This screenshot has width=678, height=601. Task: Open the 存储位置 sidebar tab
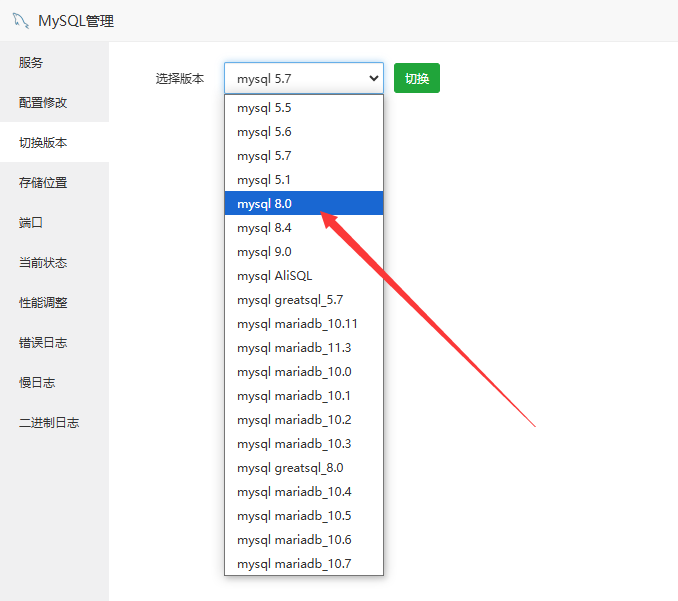coord(54,182)
